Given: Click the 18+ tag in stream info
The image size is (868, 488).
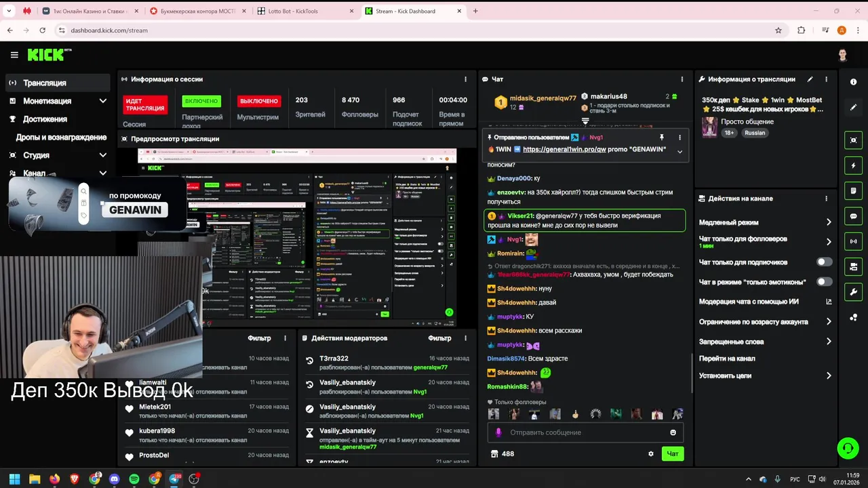Looking at the screenshot, I should coord(729,133).
